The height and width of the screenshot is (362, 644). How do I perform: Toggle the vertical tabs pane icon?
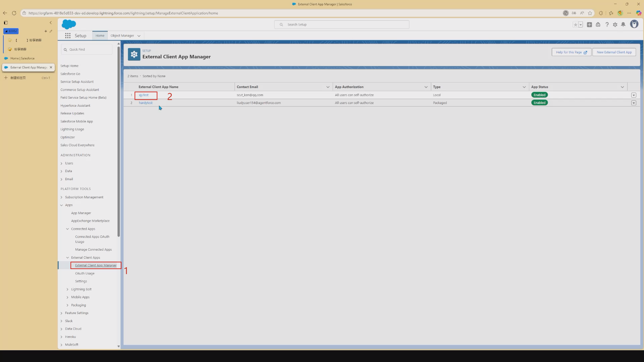pyautogui.click(x=6, y=23)
